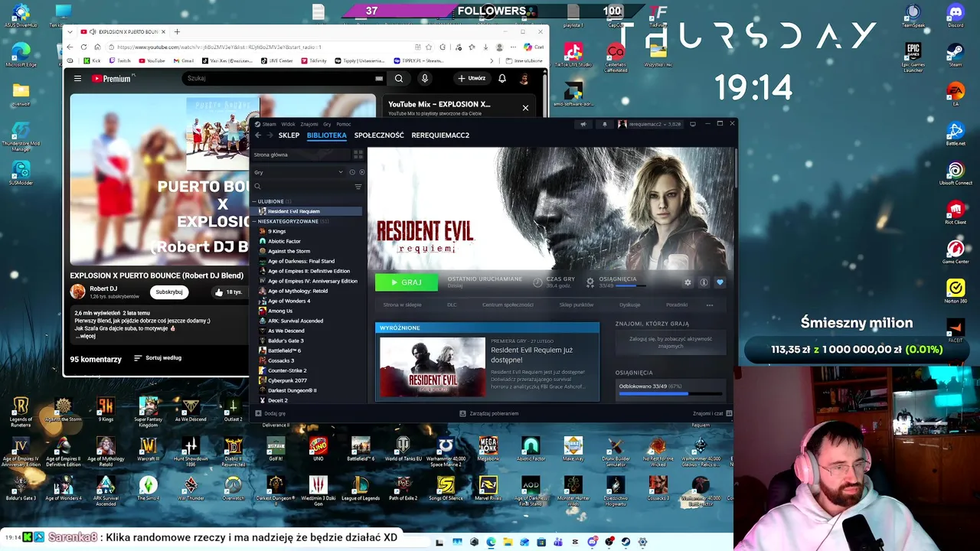Open more links ellipsis in Steam
Viewport: 980px width, 551px height.
point(710,305)
